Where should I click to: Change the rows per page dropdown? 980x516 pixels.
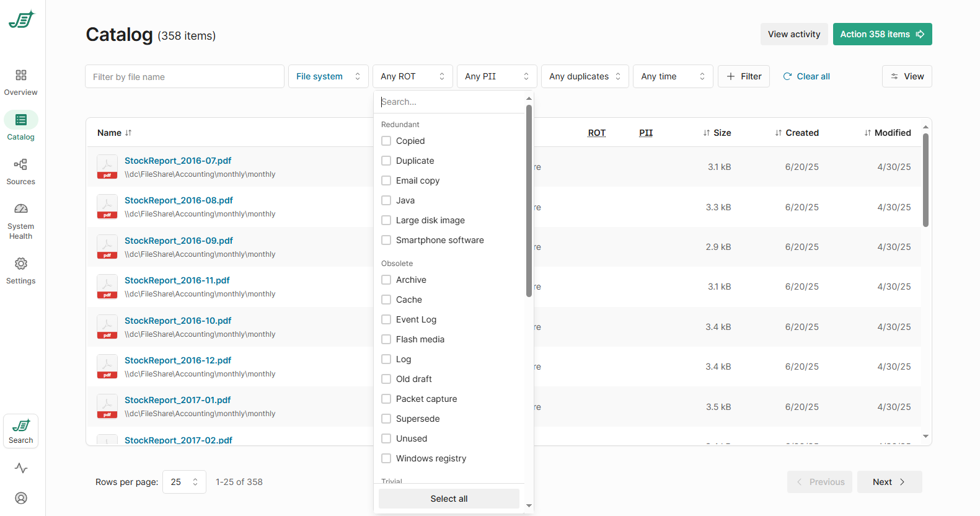(x=184, y=482)
